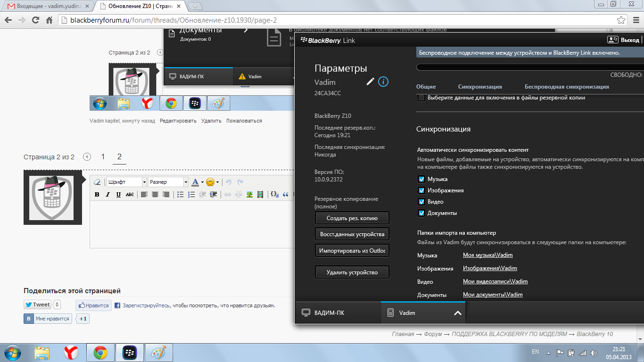Collapse the Vadim panel with the chevron
The height and width of the screenshot is (362, 644).
(x=457, y=313)
